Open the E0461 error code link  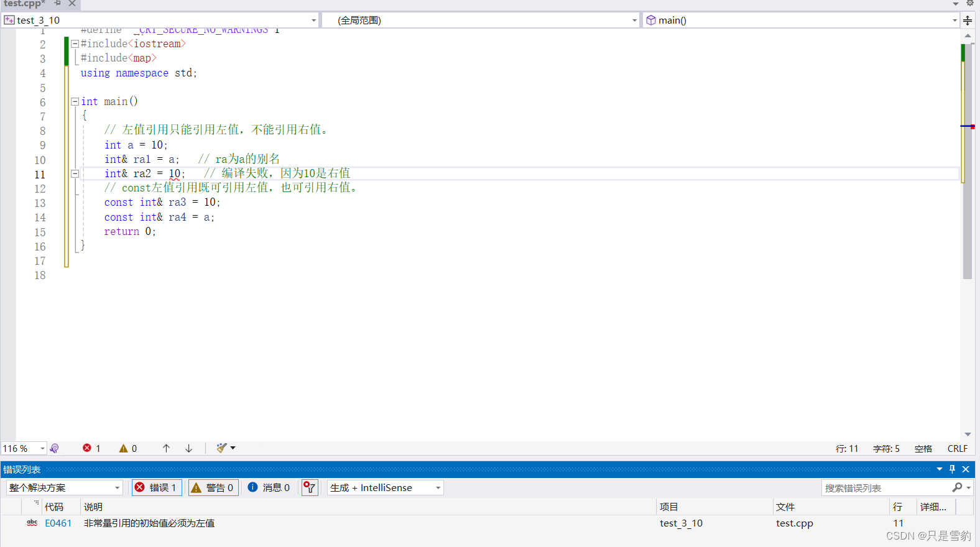tap(58, 523)
